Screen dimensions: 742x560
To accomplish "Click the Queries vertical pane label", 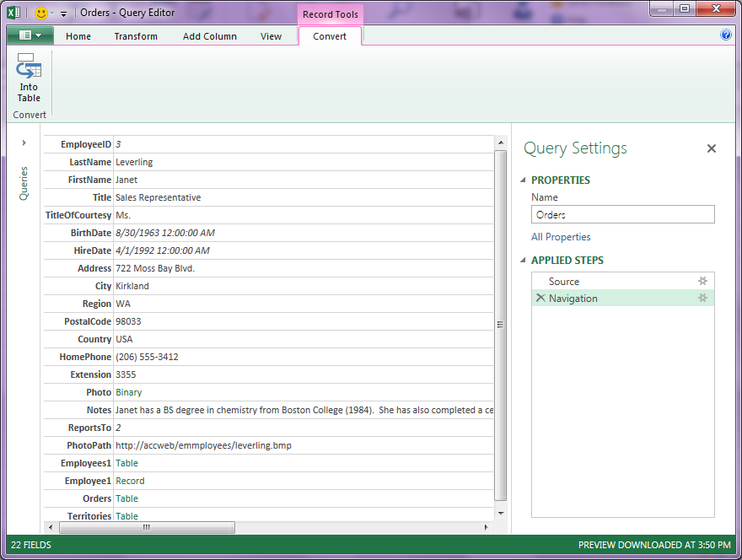I will click(24, 183).
